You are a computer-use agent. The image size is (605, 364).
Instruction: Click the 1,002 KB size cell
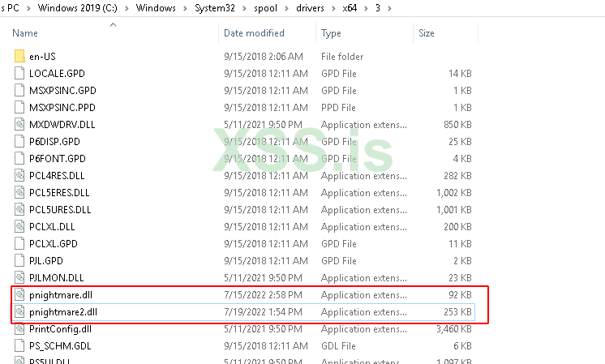click(x=454, y=192)
